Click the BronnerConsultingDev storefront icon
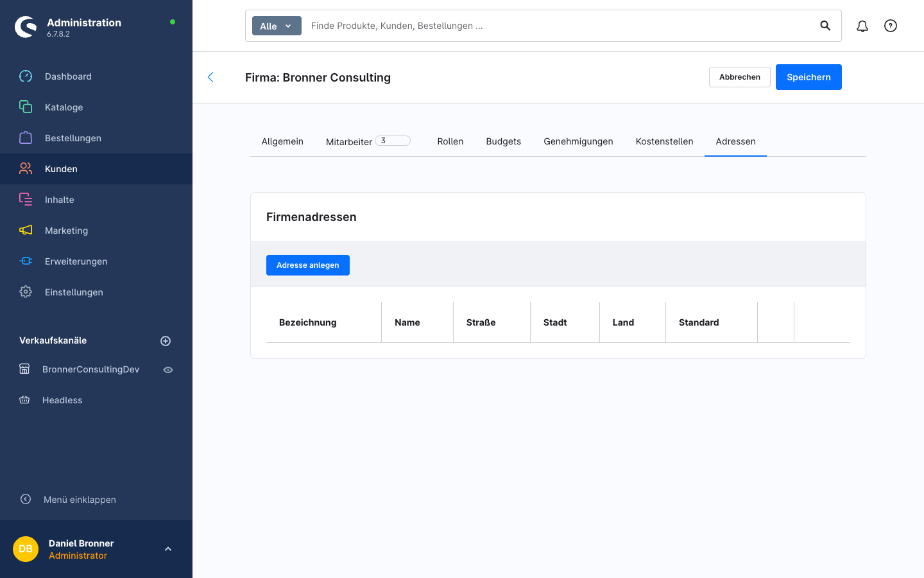 coord(24,369)
